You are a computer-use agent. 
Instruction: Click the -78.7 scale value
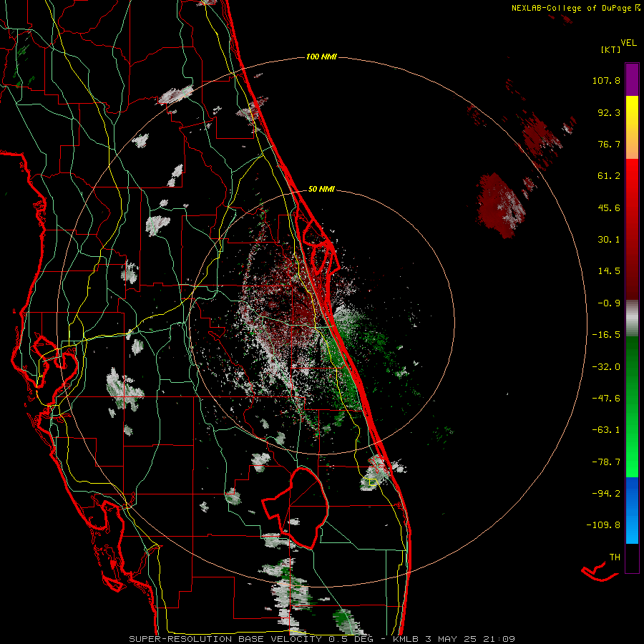pos(606,462)
